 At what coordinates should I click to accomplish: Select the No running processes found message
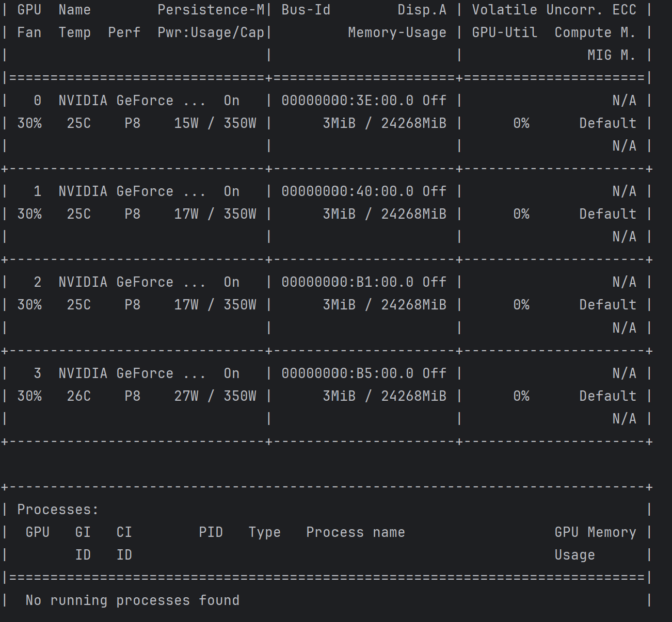pyautogui.click(x=132, y=600)
